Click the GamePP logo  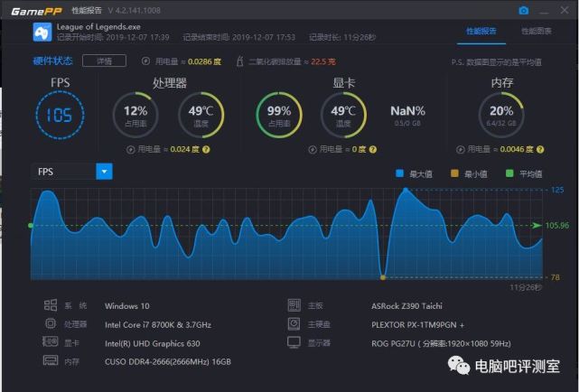36,11
